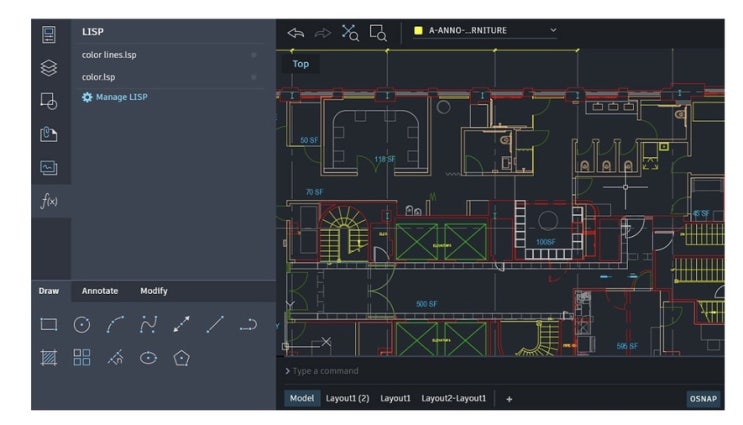Screen dimensions: 743x425
Task: Use the Zoom Window tool
Action: [378, 33]
